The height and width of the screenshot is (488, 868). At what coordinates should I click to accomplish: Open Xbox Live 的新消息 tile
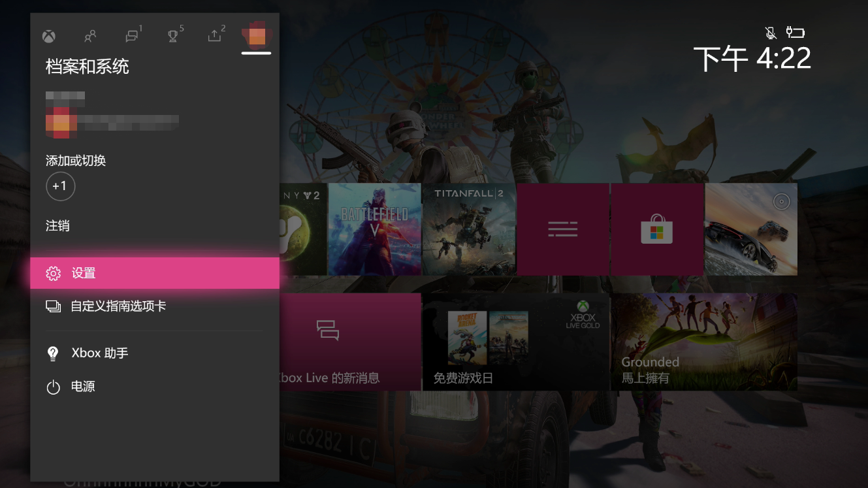[x=350, y=342]
